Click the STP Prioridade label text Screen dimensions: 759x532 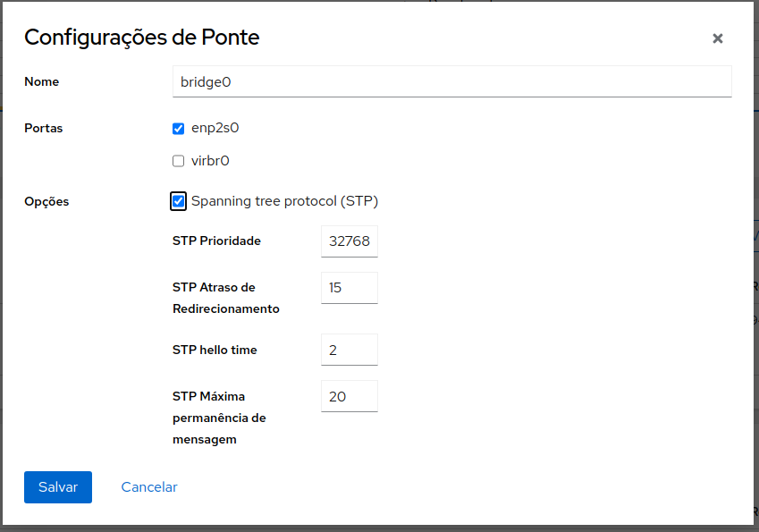(x=216, y=241)
